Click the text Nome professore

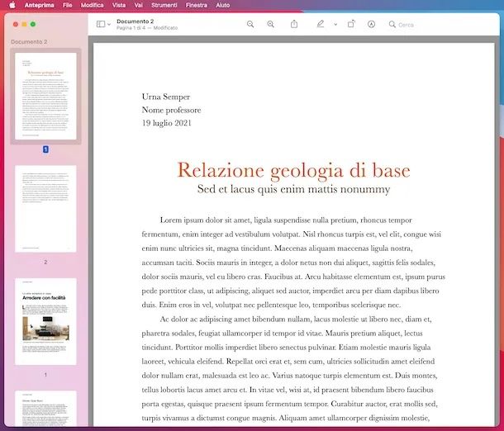pyautogui.click(x=171, y=110)
